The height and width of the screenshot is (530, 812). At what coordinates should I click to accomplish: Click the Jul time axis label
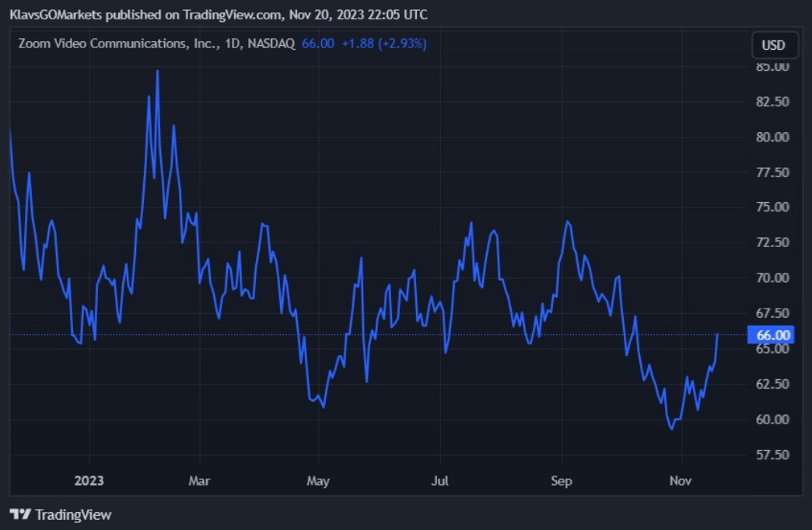tap(439, 481)
